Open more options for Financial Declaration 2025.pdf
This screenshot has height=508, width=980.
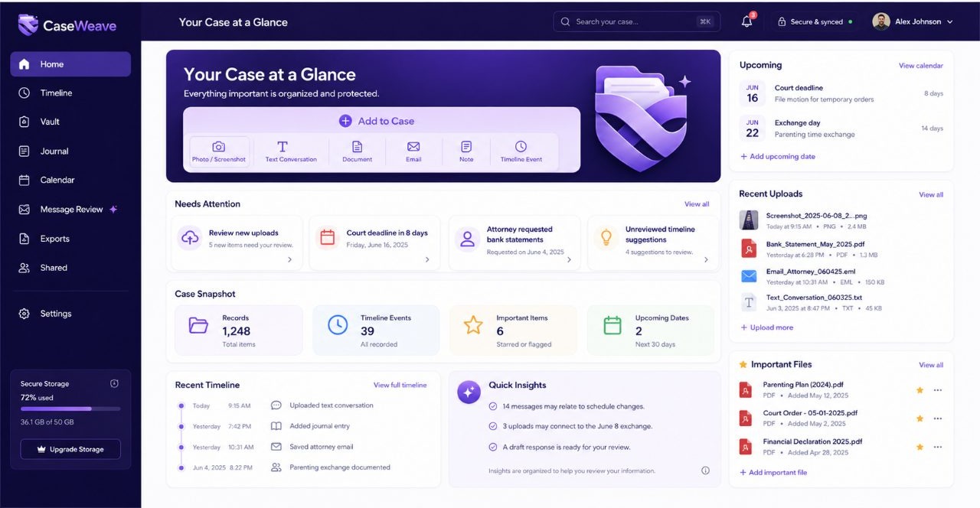(x=938, y=447)
